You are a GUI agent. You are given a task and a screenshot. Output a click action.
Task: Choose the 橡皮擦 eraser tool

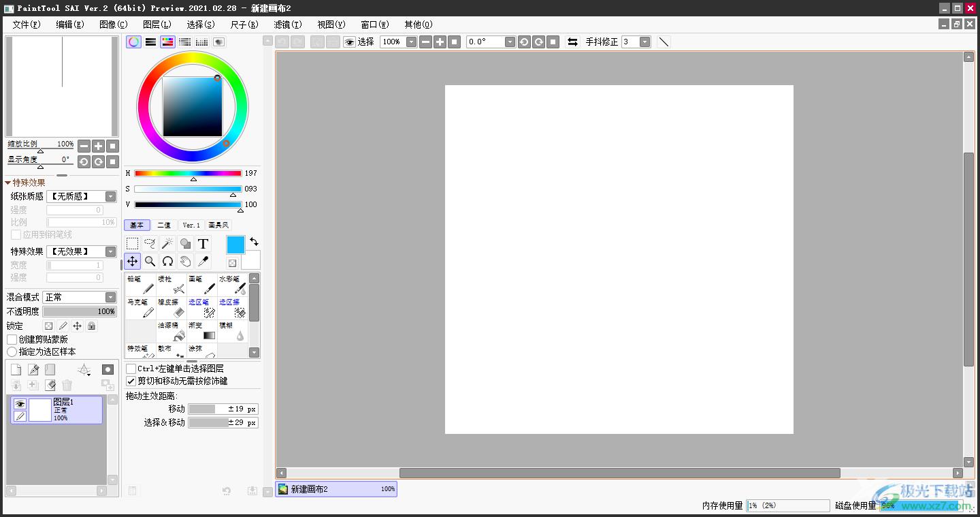(171, 309)
